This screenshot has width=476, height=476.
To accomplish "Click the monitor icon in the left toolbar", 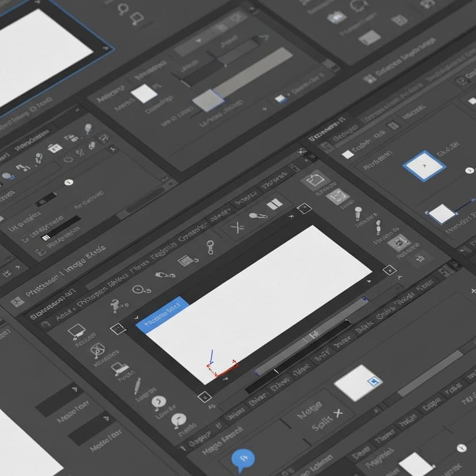I will [x=76, y=331].
